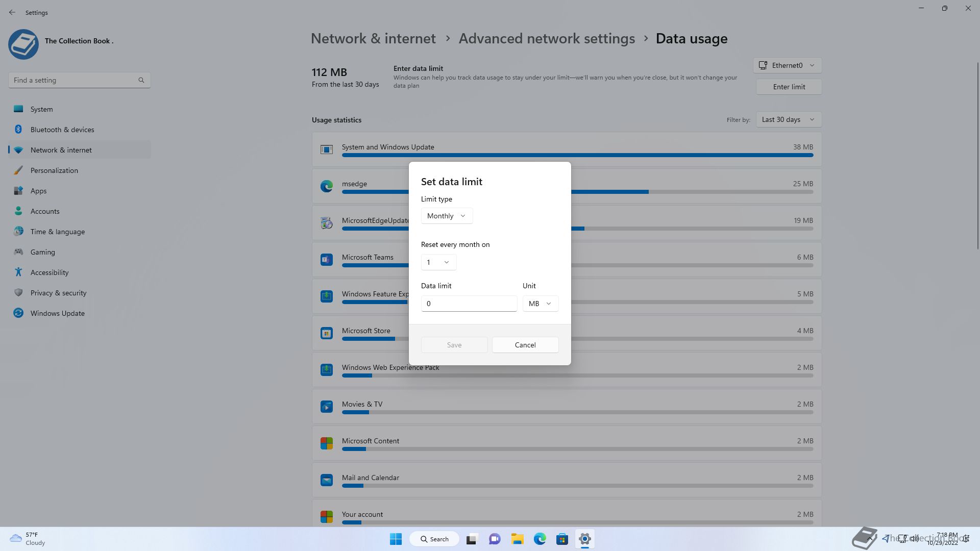Viewport: 980px width, 551px height.
Task: Click the Teams Chat taskbar icon
Action: pyautogui.click(x=494, y=539)
